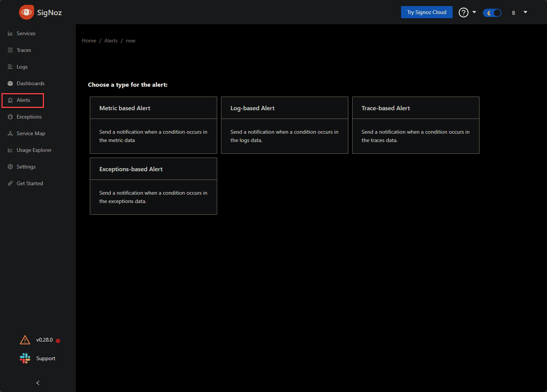
Task: Click the Services bar chart icon
Action: click(10, 33)
